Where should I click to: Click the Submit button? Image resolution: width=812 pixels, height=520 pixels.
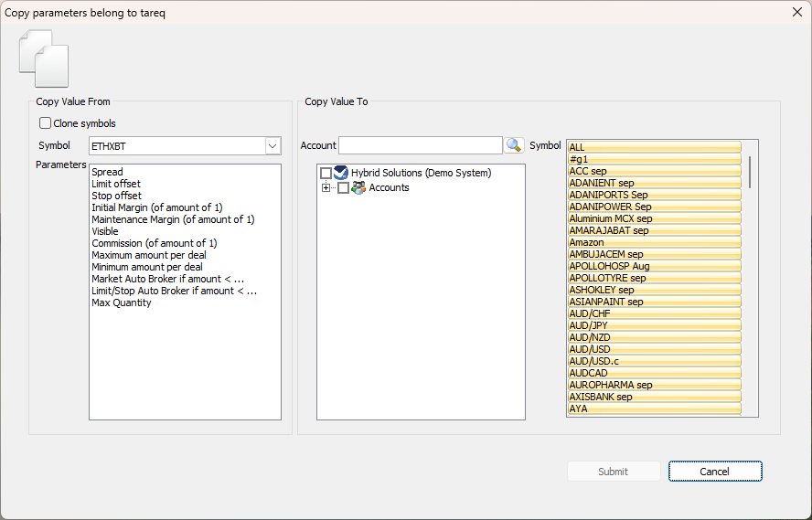pyautogui.click(x=613, y=472)
